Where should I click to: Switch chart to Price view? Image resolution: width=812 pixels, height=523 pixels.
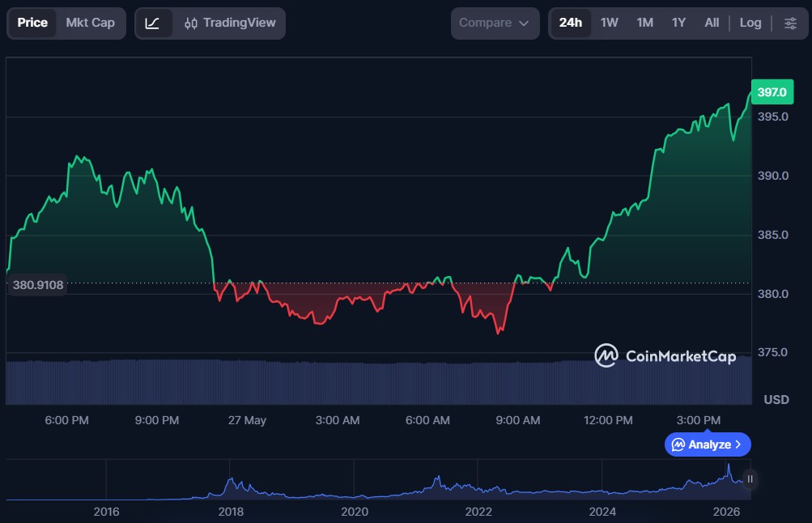32,23
